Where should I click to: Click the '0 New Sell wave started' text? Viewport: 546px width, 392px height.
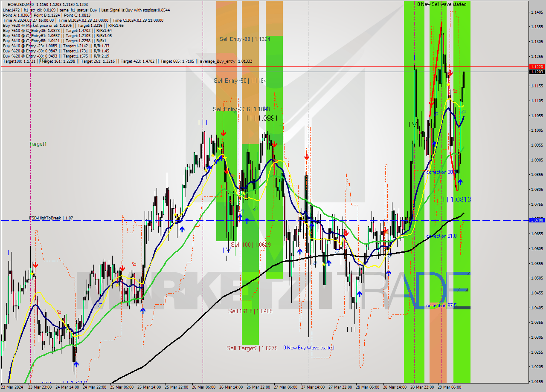[x=442, y=4]
